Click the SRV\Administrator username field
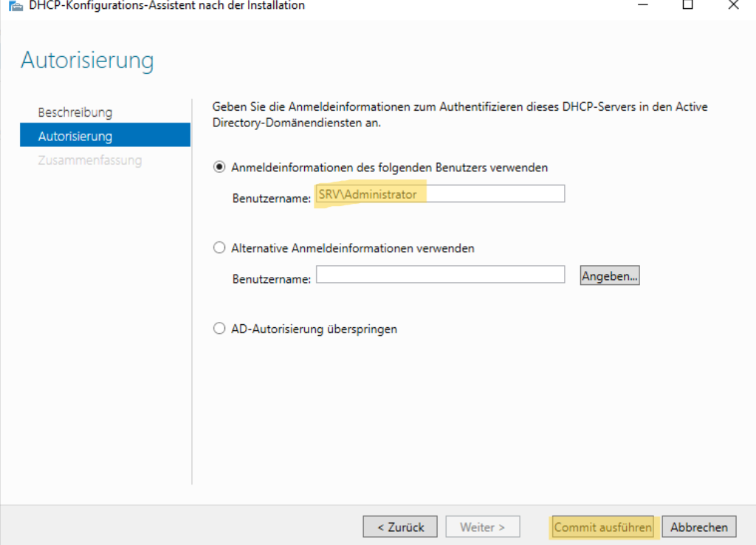 coord(440,194)
